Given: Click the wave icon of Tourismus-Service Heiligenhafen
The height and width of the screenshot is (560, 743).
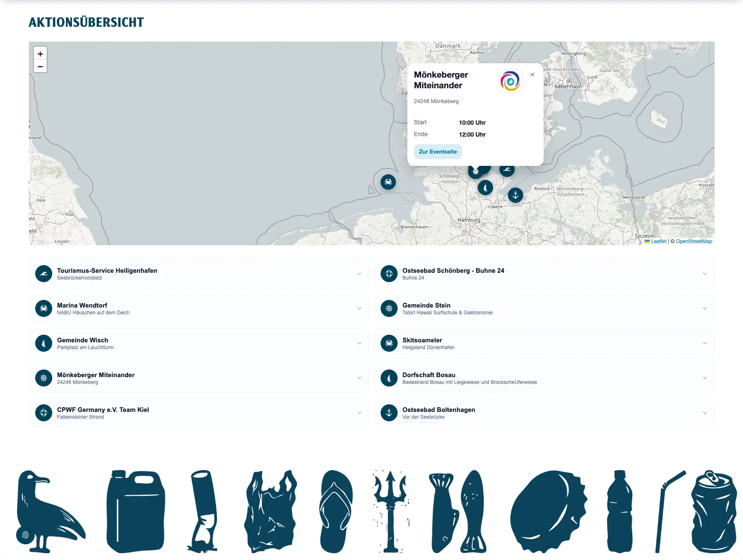Looking at the screenshot, I should [44, 274].
